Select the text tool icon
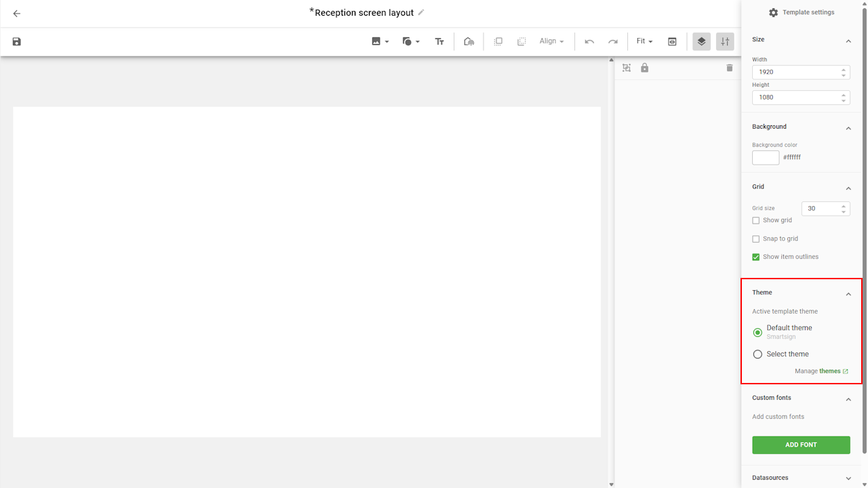 [x=439, y=42]
